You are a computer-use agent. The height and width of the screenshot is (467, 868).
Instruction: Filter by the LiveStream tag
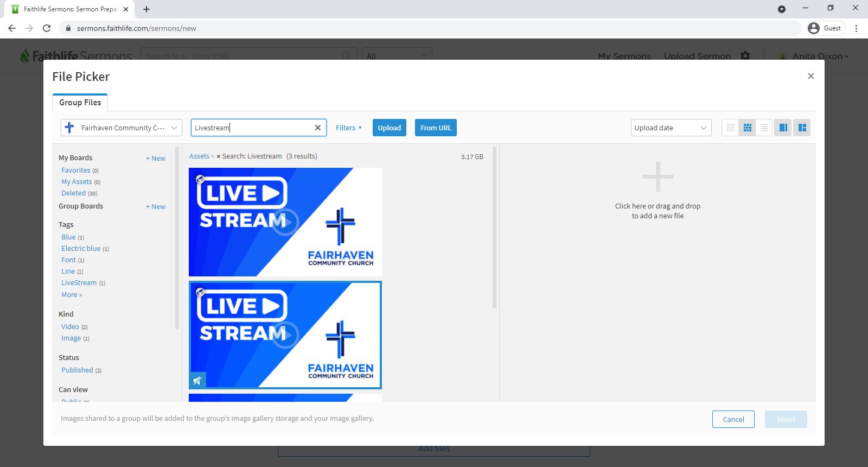pyautogui.click(x=79, y=283)
